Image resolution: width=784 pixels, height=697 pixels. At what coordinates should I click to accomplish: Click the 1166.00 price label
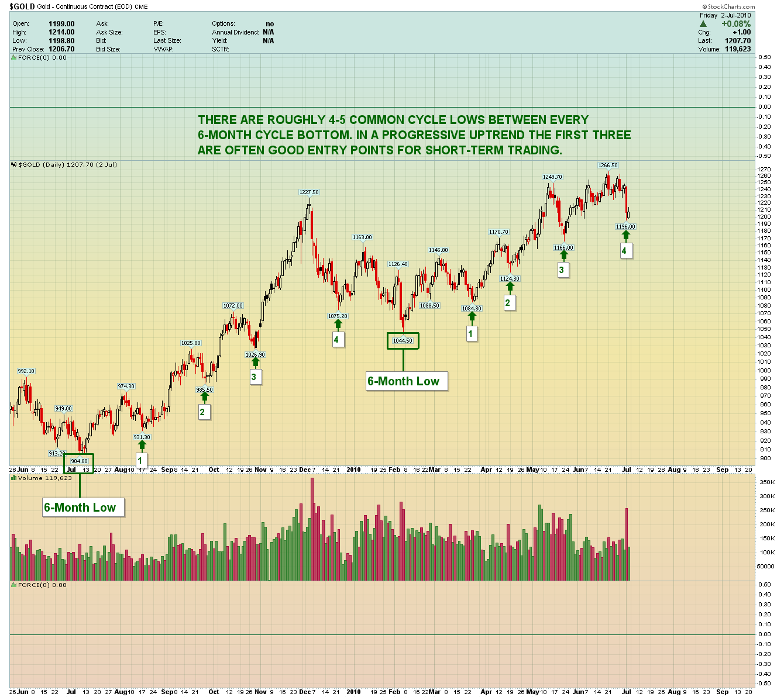563,248
